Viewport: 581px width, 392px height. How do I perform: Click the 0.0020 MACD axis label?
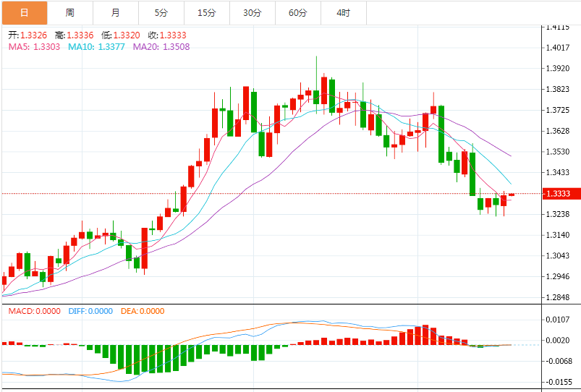pyautogui.click(x=558, y=340)
